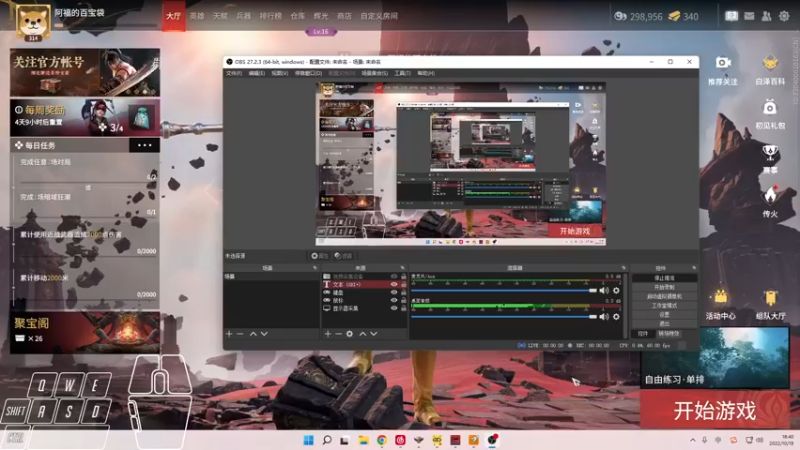This screenshot has width=800, height=450.
Task: Open source properties gear in 来源 toolbar
Action: 349,334
